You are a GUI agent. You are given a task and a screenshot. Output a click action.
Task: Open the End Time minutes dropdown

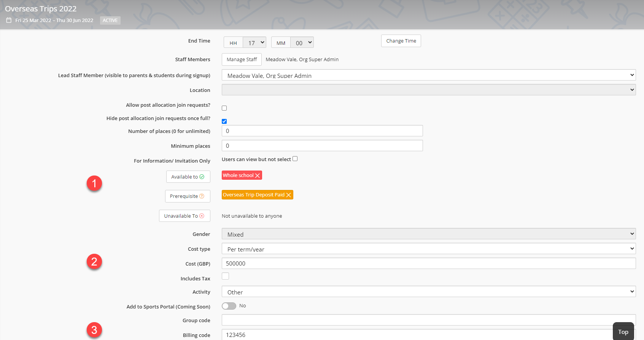tap(302, 42)
